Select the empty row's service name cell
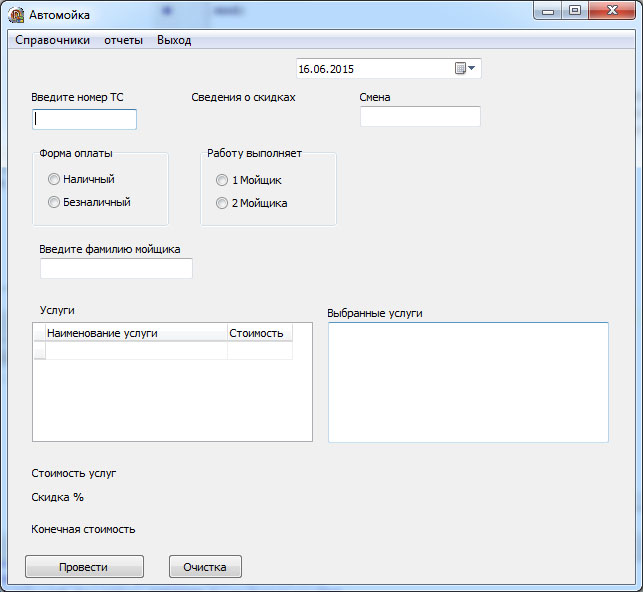Viewport: 643px width, 592px height. coord(137,351)
